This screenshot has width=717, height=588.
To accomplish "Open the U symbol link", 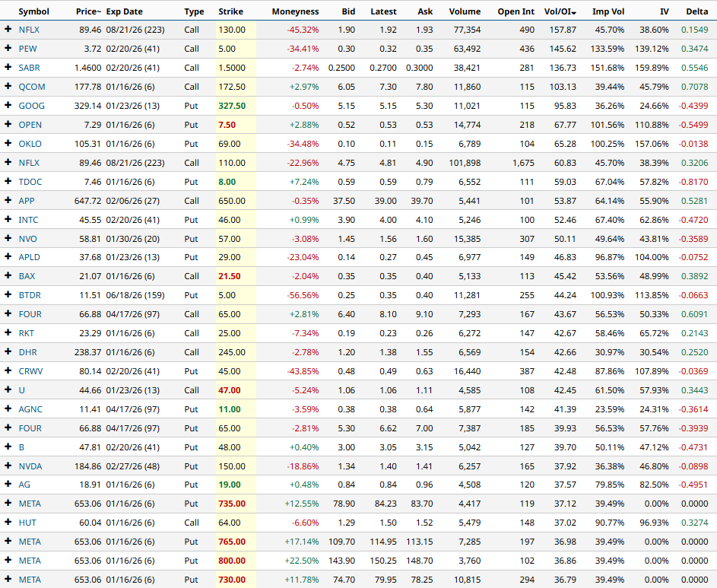I will pos(22,390).
